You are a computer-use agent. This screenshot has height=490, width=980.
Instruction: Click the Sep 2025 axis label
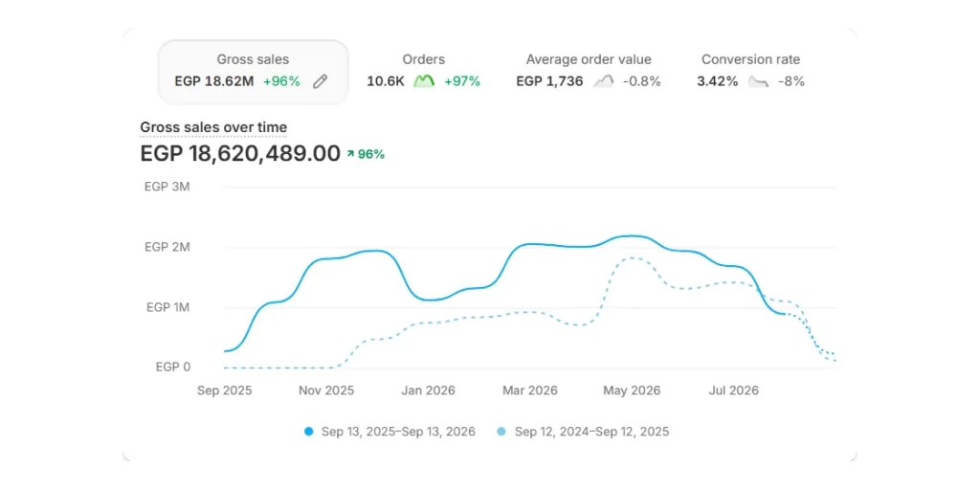coord(224,390)
